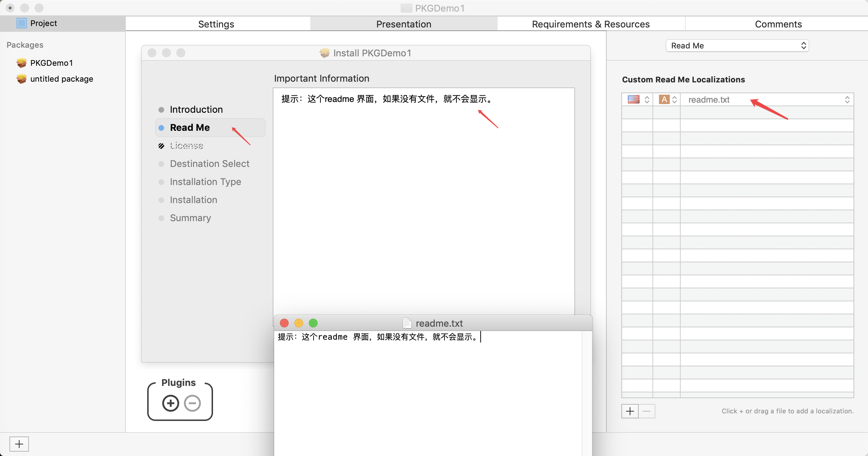Click the readme.txt document icon
868x456 pixels.
point(407,323)
